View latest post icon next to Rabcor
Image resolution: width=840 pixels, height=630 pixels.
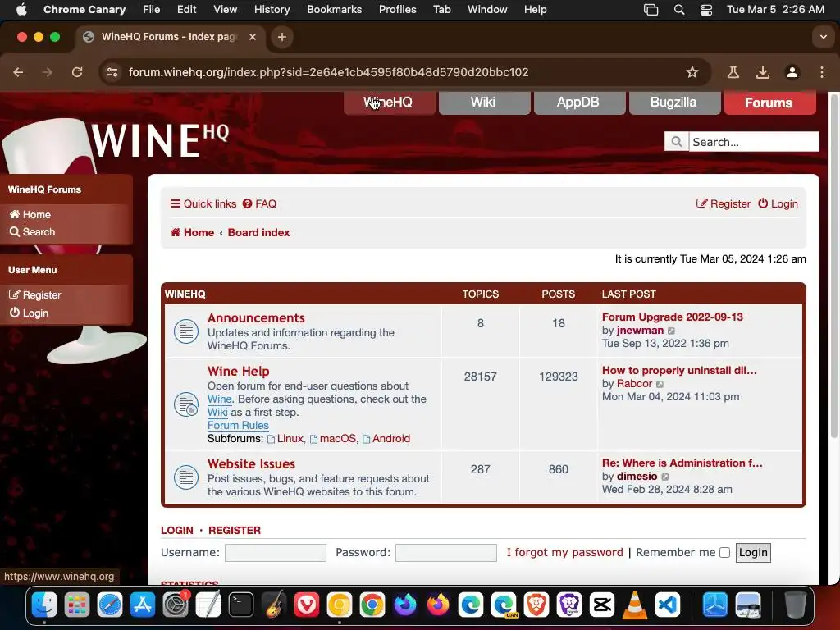(x=660, y=384)
